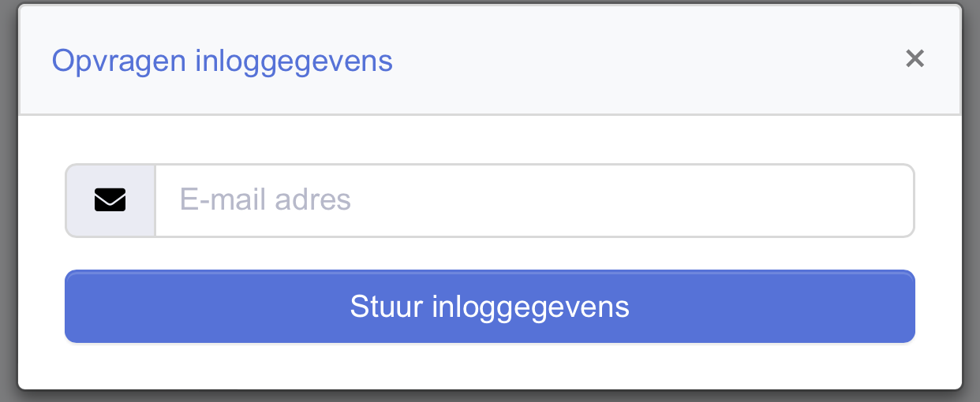The width and height of the screenshot is (980, 402).
Task: Activate the text field next to mail icon
Action: (535, 200)
